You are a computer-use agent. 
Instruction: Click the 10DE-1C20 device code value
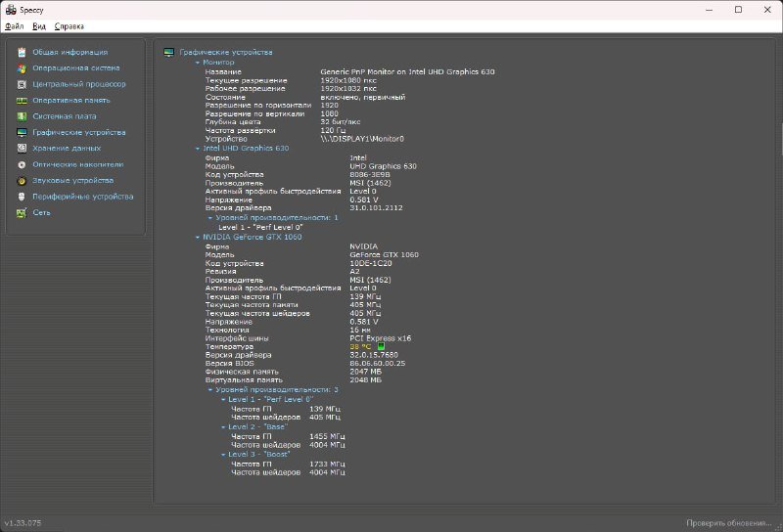(371, 263)
